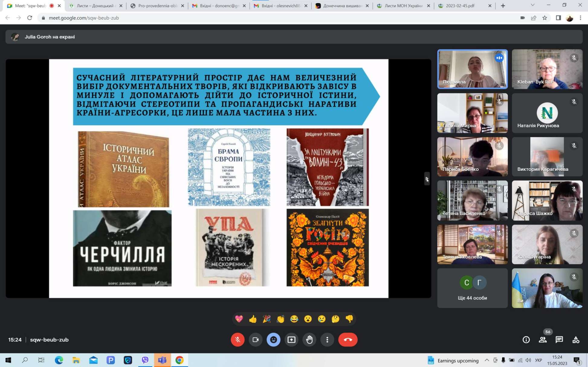Send the heart reaction emoji
This screenshot has width=588, height=367.
point(239,319)
